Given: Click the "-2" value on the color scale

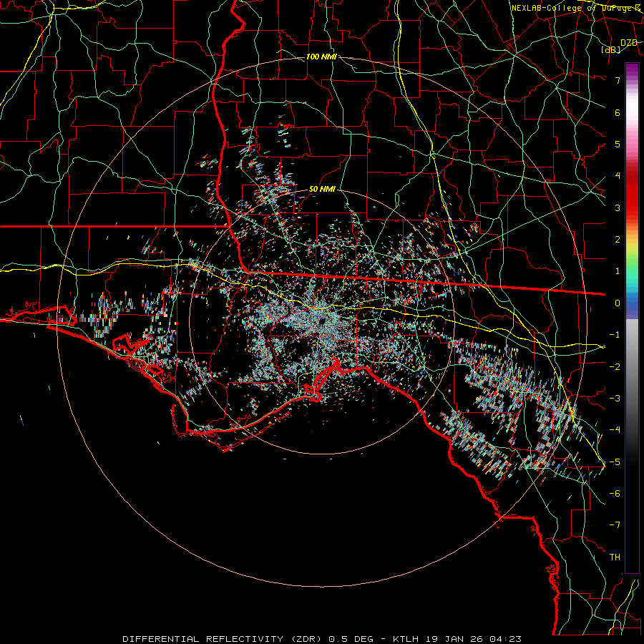Looking at the screenshot, I should (x=615, y=367).
